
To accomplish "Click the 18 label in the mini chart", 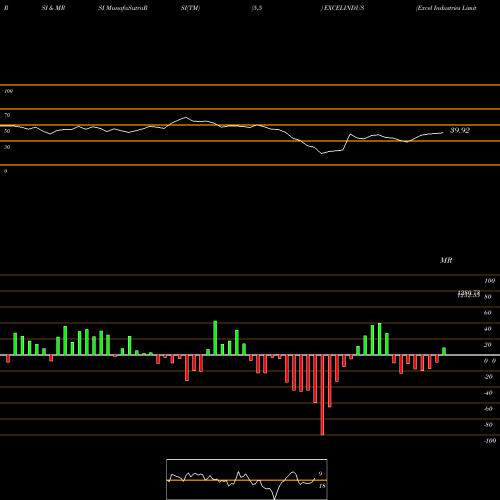I will coord(322,486).
